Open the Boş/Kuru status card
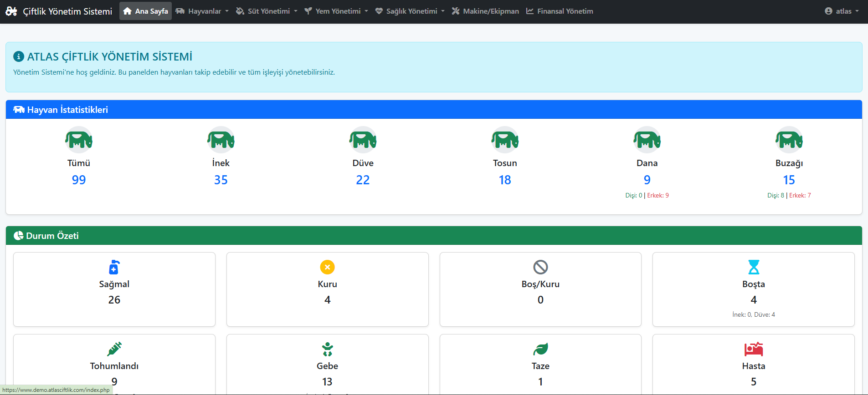 (x=540, y=289)
